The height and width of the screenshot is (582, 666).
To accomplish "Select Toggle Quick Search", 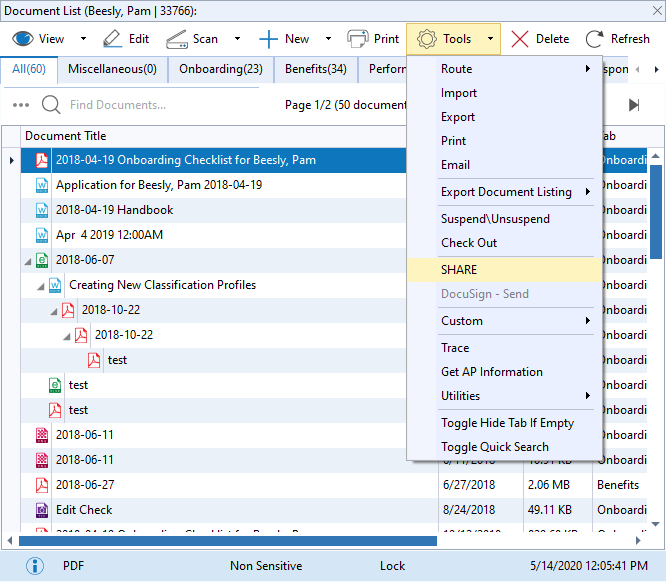I will pos(505,447).
